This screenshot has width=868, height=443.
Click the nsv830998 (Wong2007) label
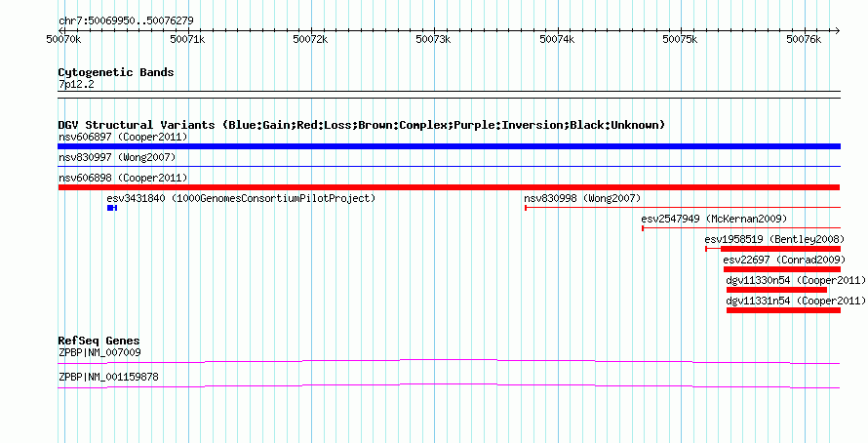pos(582,198)
